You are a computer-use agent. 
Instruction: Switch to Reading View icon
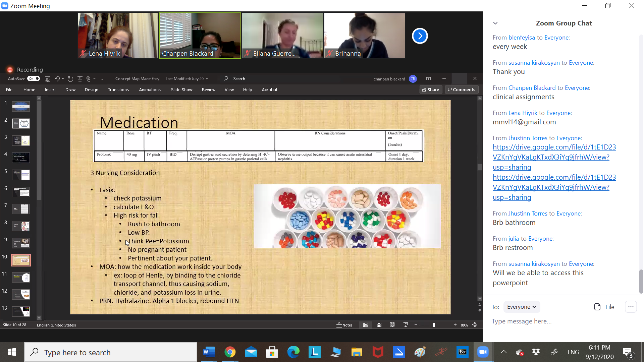(x=392, y=325)
